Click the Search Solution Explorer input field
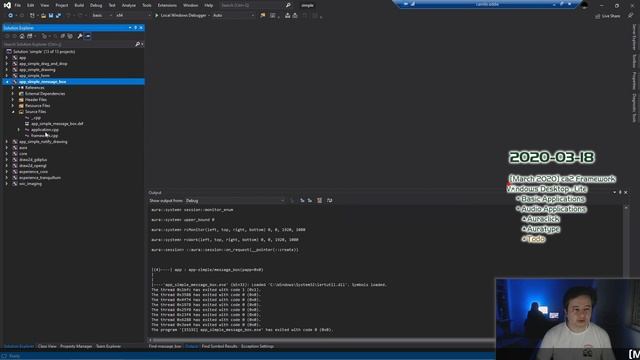Viewport: 640px width, 360px height. [x=69, y=44]
